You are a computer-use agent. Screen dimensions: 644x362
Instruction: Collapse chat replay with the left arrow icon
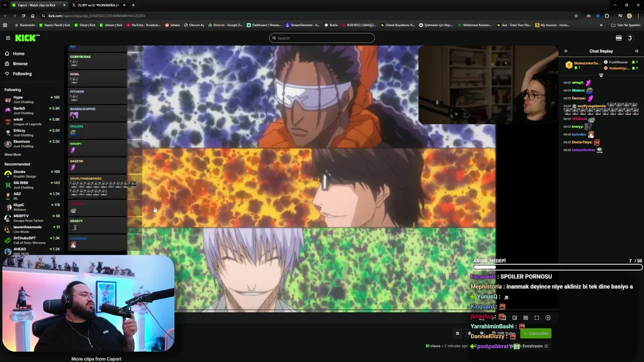coord(566,51)
